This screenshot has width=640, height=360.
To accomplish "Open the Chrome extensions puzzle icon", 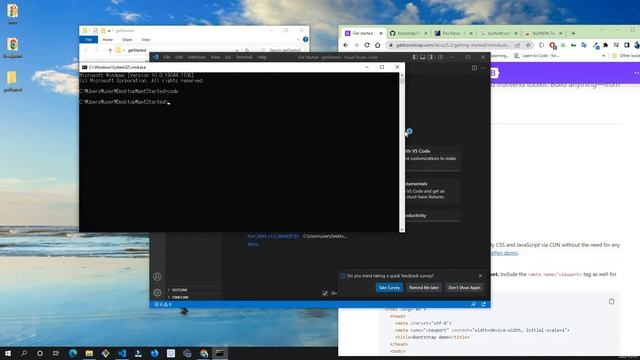I will 606,45.
